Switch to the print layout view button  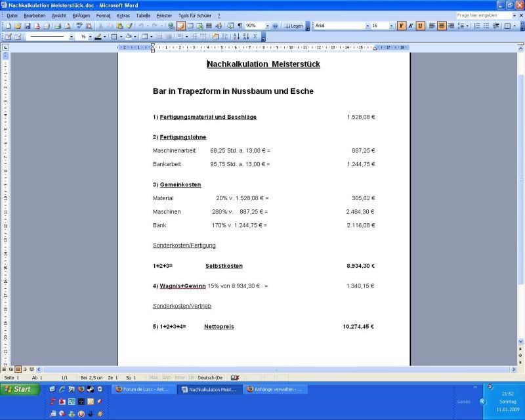tap(18, 369)
